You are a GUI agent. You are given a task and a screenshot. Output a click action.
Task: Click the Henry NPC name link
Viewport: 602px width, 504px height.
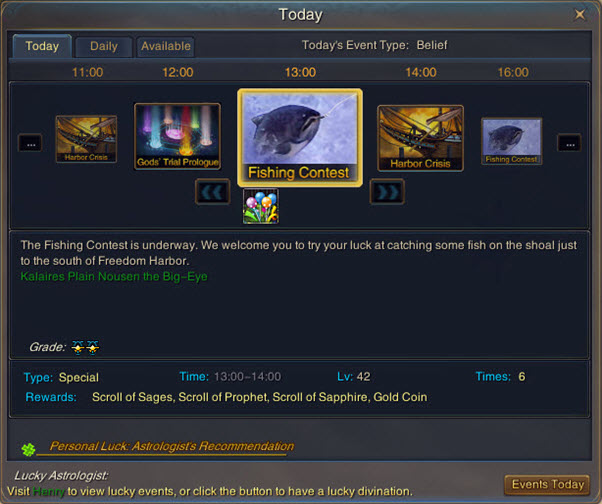tap(48, 491)
